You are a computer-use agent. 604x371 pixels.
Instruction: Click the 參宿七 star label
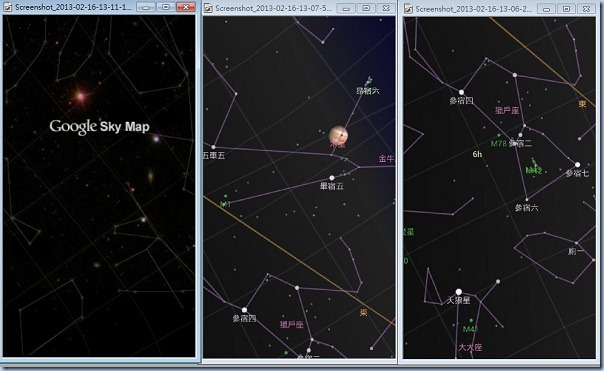pyautogui.click(x=577, y=174)
